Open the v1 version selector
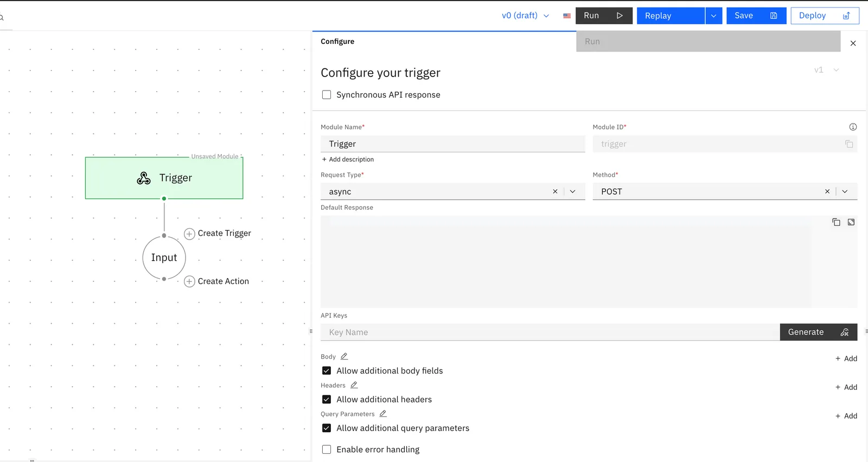 [x=827, y=70]
